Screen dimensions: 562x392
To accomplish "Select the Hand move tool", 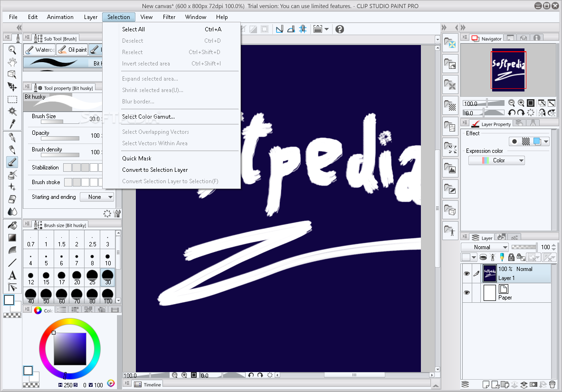I will [12, 62].
